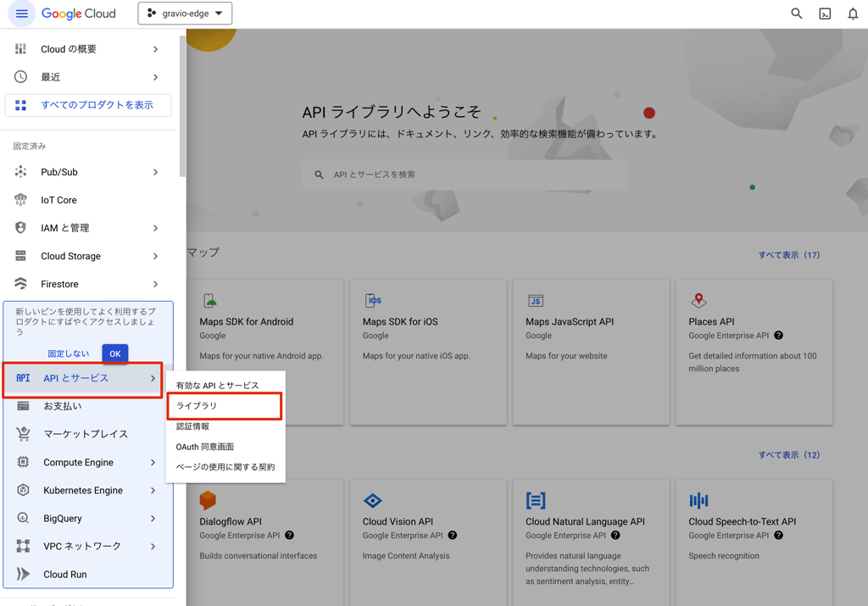Image resolution: width=868 pixels, height=606 pixels.
Task: Click the Dialogflow API cube icon
Action: click(x=208, y=500)
